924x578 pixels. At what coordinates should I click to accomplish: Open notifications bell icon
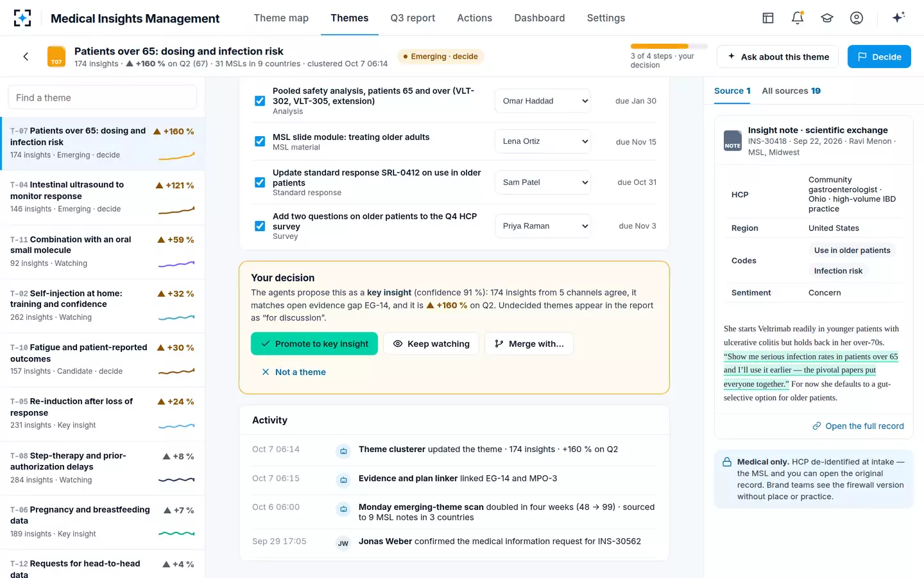pos(798,18)
